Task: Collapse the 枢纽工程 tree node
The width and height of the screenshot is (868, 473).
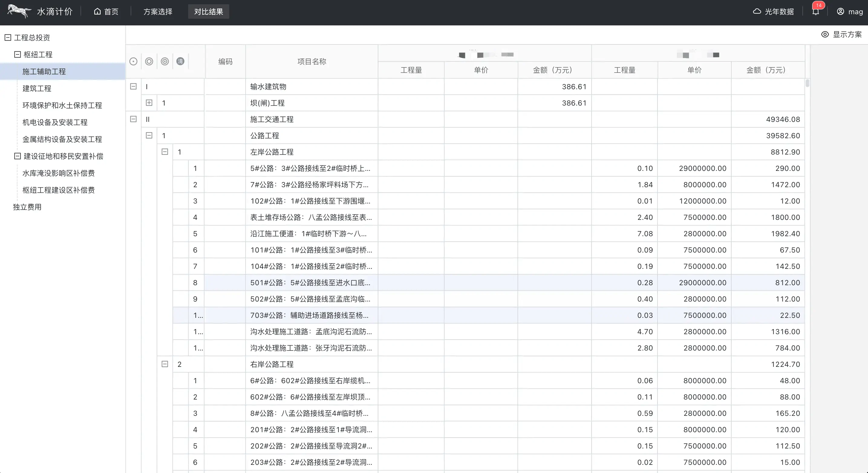Action: (17, 54)
